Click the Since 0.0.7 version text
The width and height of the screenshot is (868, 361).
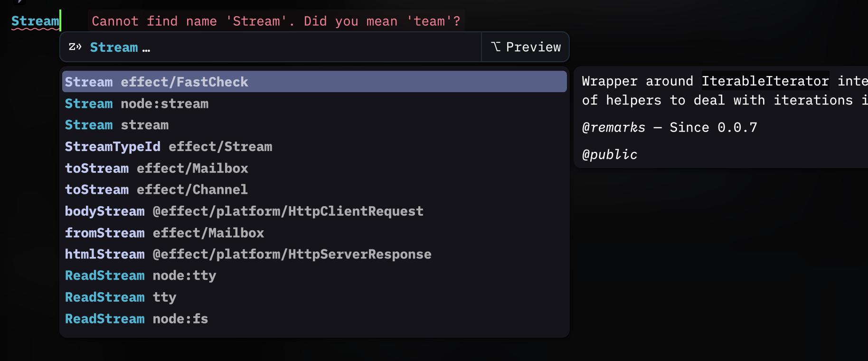pos(713,127)
